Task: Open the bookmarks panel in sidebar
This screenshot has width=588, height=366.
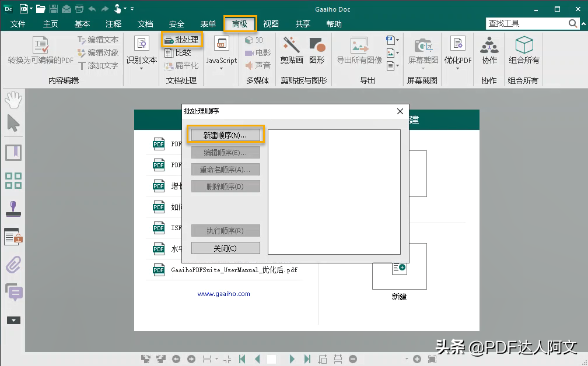Action: [13, 153]
